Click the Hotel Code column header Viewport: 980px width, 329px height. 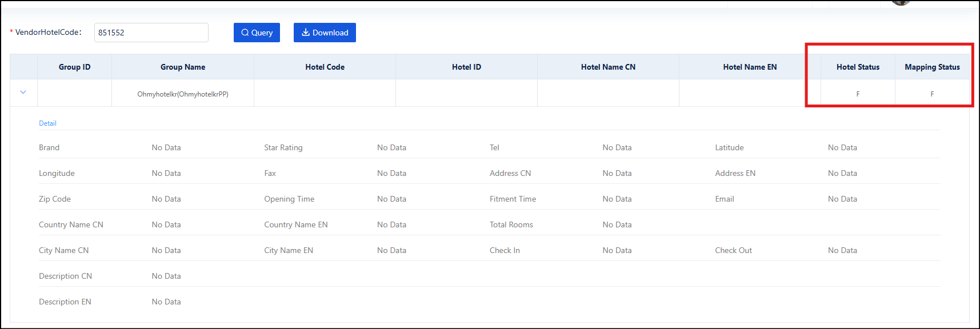click(x=325, y=67)
